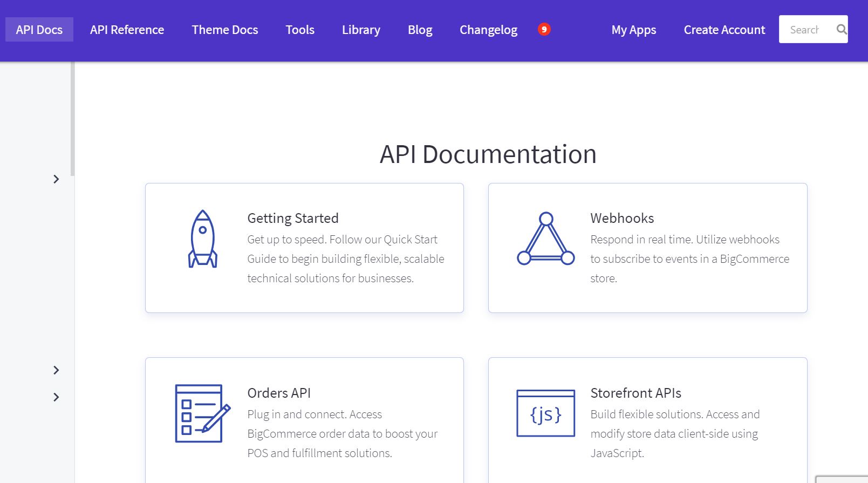
Task: Expand the second sidebar chevron
Action: pyautogui.click(x=56, y=370)
